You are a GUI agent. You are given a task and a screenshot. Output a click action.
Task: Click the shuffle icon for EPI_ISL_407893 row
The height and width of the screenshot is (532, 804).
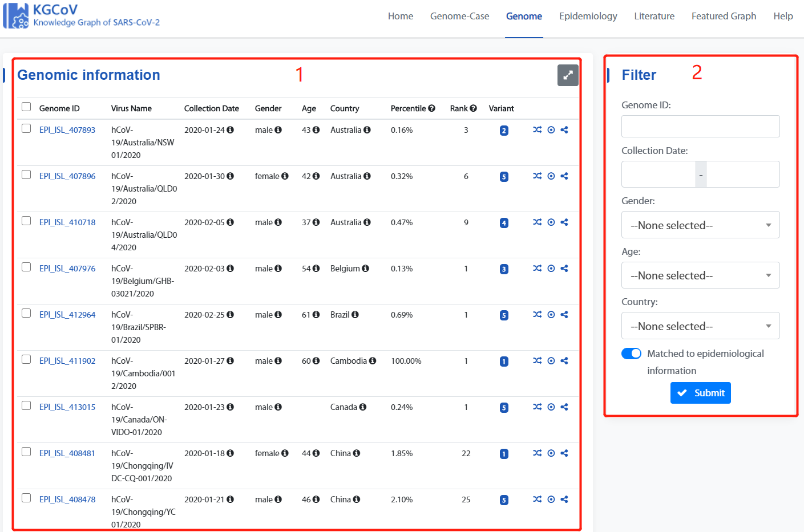(537, 130)
